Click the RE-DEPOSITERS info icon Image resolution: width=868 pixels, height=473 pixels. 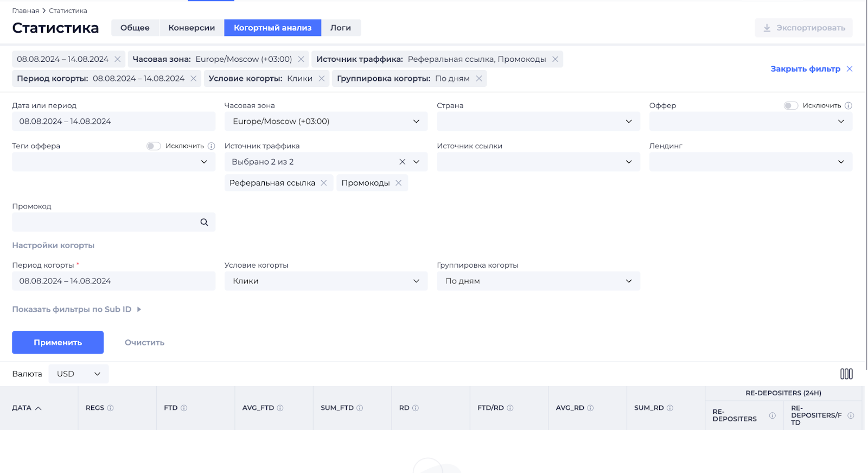(x=773, y=415)
